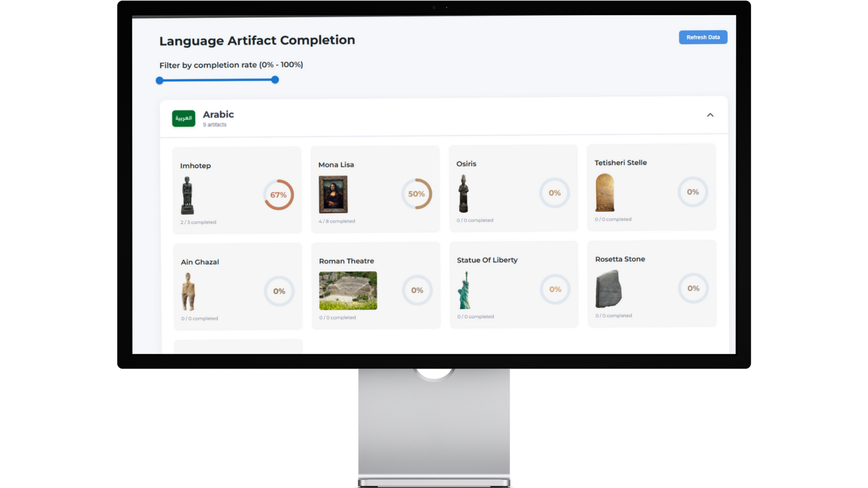Screen dimensions: 868x488
Task: Click the Refresh Data button
Action: (703, 37)
